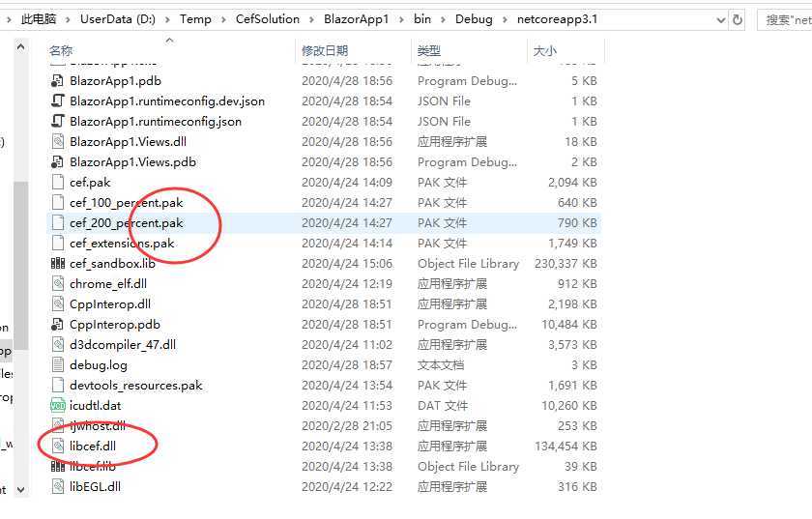Image resolution: width=812 pixels, height=519 pixels.
Task: Go to the Debug folder breadcrumb
Action: click(x=474, y=19)
